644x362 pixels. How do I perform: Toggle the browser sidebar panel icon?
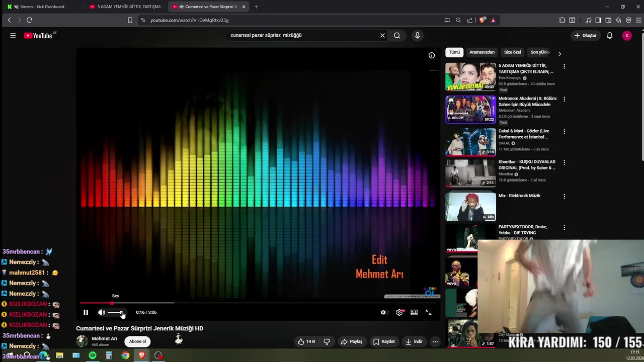tap(598, 20)
